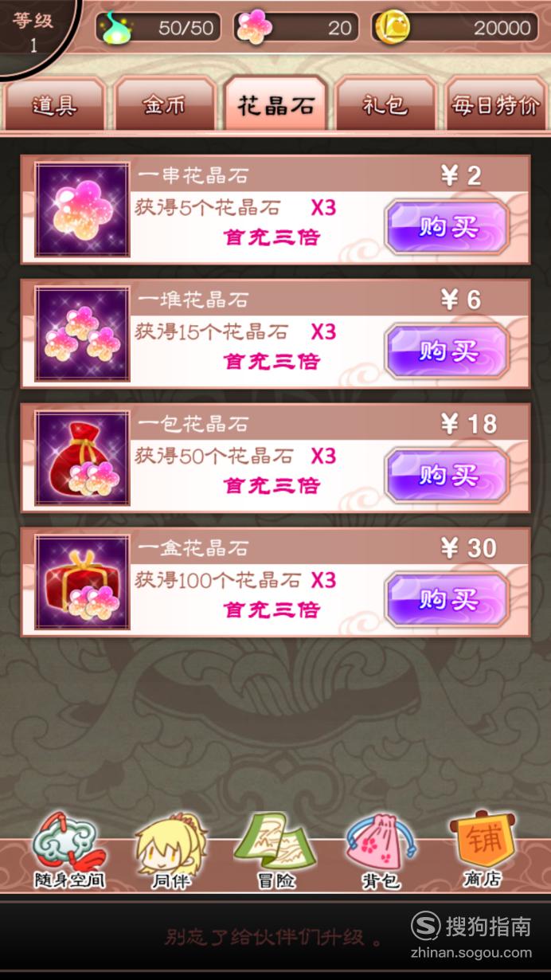Tap the 一盒花晶石 gift box thumbnail
Screen dimensions: 551x980
point(83,583)
